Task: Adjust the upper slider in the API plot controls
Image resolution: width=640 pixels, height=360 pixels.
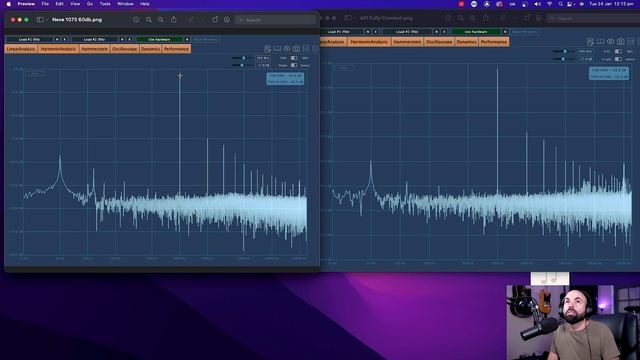Action: click(564, 51)
